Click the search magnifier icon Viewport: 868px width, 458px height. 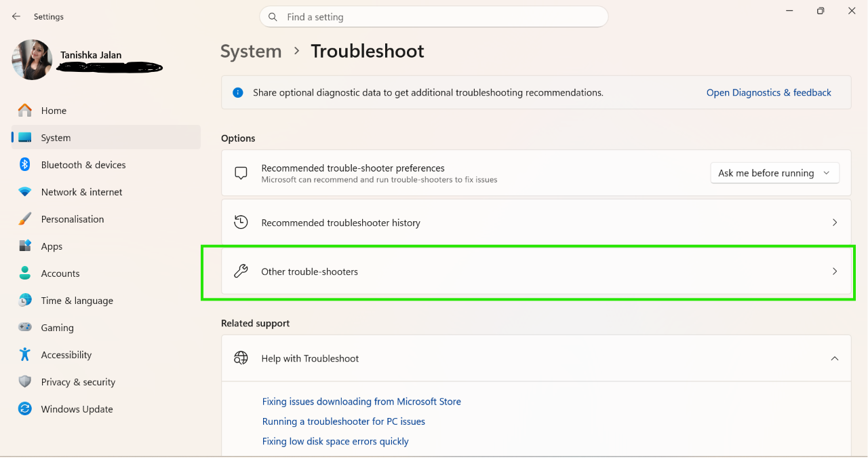[x=273, y=17]
